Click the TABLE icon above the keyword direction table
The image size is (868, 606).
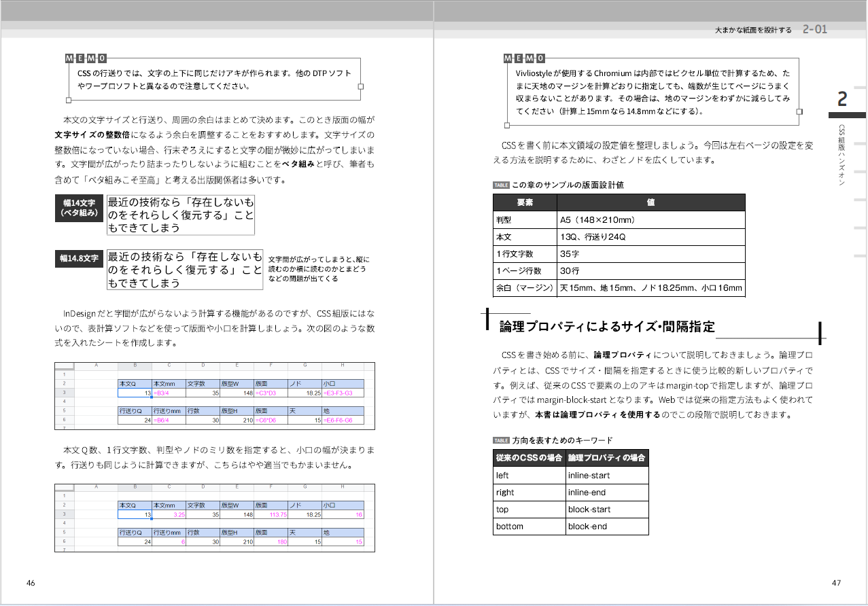500,440
